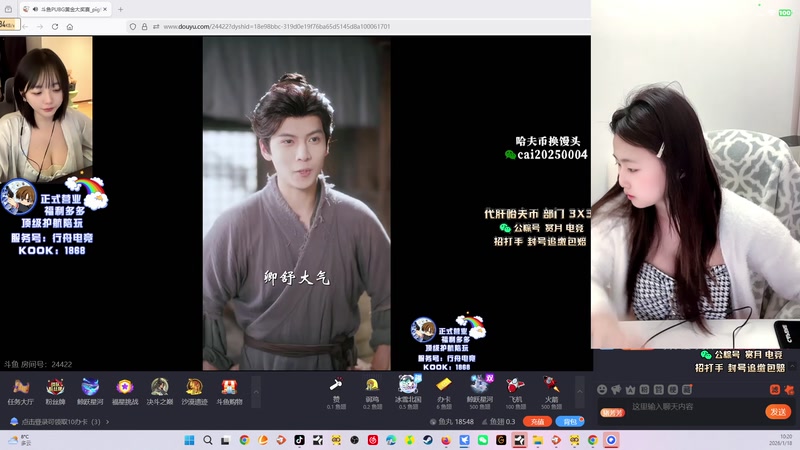Open File Explorer from the taskbar

(x=538, y=440)
